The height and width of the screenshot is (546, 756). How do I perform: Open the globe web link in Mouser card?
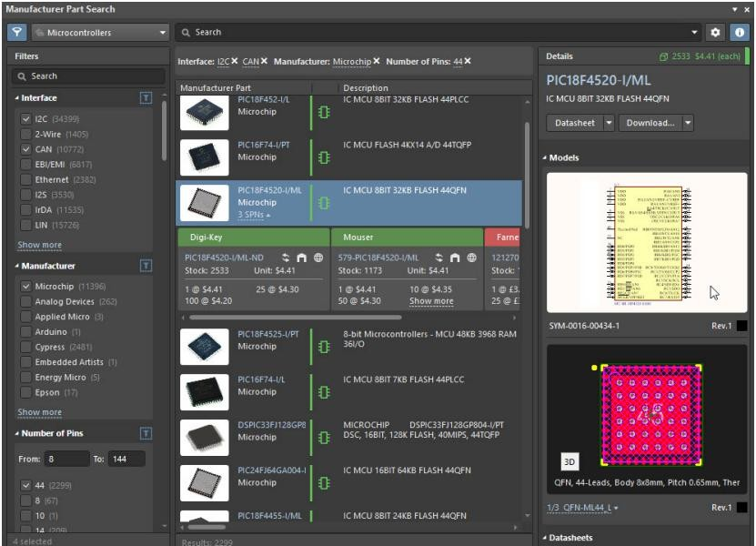click(x=471, y=258)
